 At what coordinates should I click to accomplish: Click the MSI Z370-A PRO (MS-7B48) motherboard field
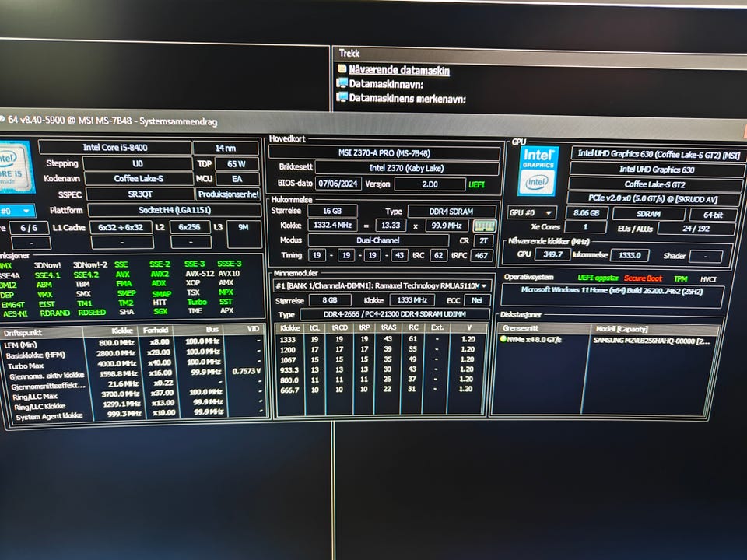coord(384,153)
